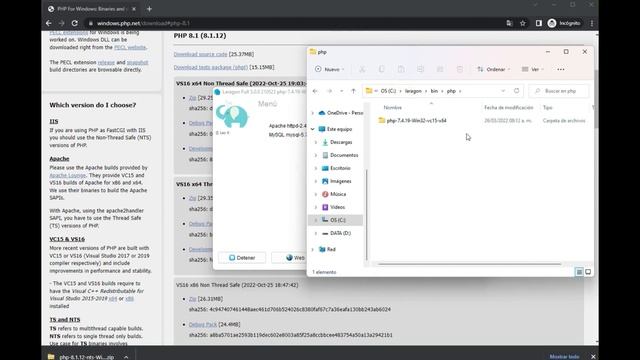640x360 pixels.
Task: Open address bar history dropdown
Action: tap(503, 91)
